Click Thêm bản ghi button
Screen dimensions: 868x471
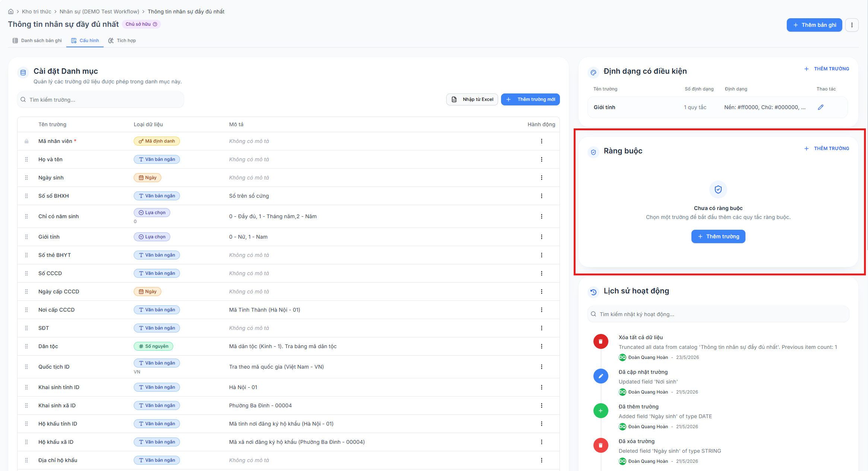(814, 25)
